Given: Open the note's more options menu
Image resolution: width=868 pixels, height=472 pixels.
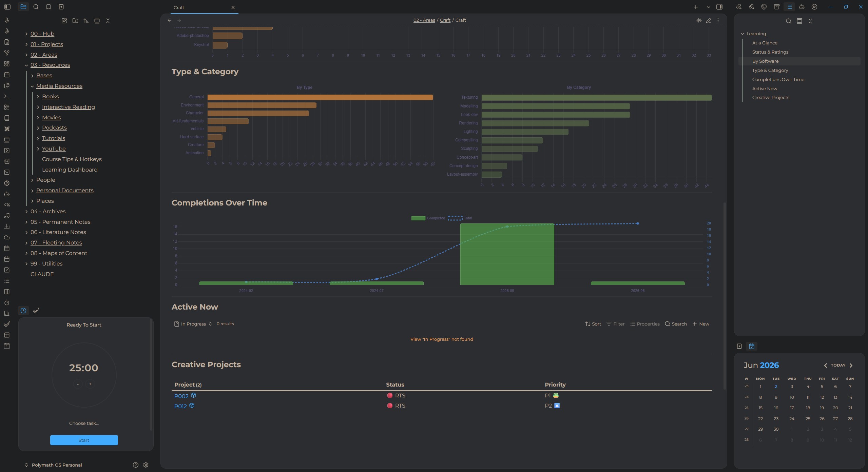Looking at the screenshot, I should coord(718,20).
